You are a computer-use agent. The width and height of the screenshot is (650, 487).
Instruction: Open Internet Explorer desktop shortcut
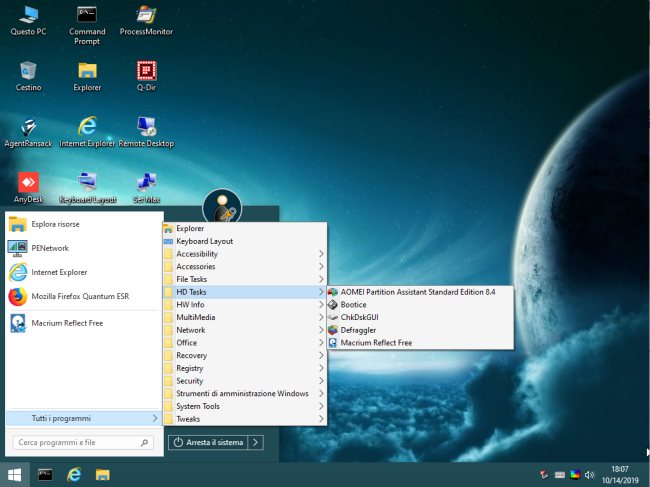coord(87,132)
